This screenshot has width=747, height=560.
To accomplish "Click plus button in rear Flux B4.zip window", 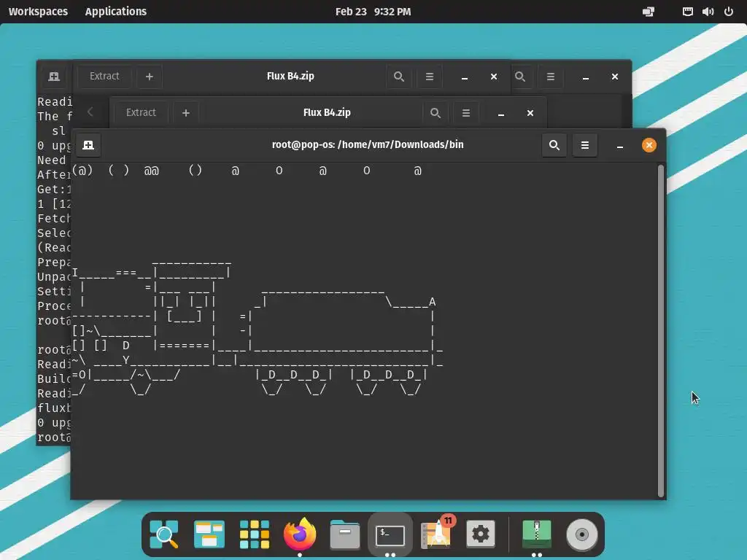I will (149, 76).
